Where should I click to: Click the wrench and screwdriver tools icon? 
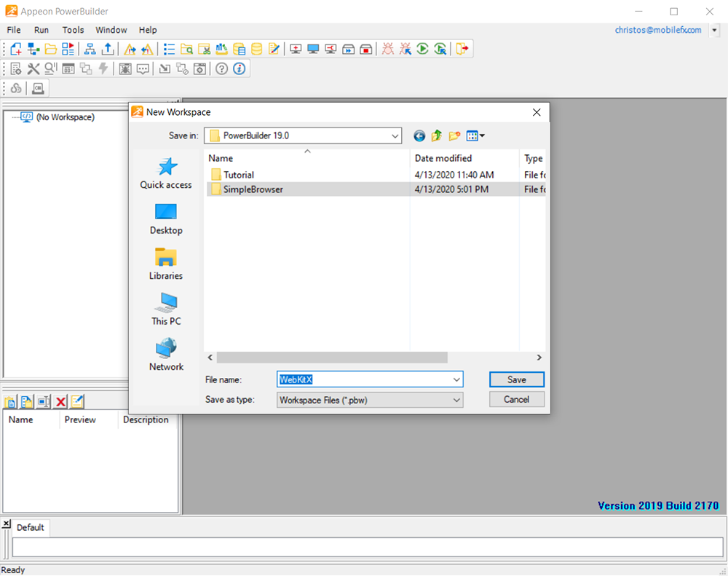tap(33, 68)
